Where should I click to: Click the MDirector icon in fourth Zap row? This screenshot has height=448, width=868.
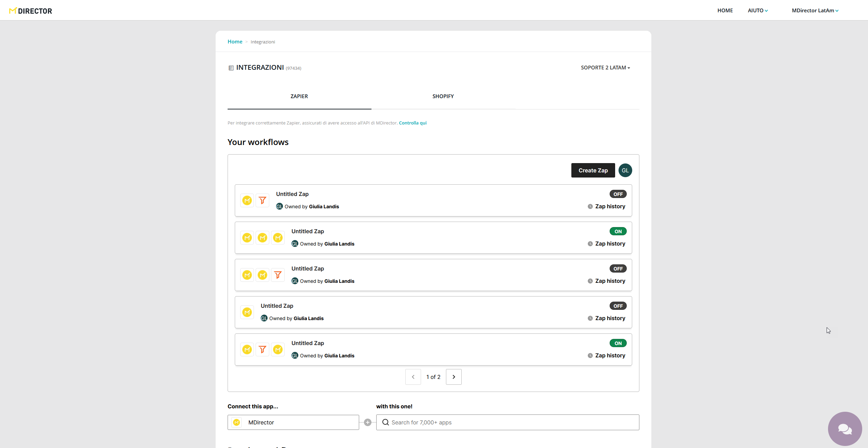[247, 312]
